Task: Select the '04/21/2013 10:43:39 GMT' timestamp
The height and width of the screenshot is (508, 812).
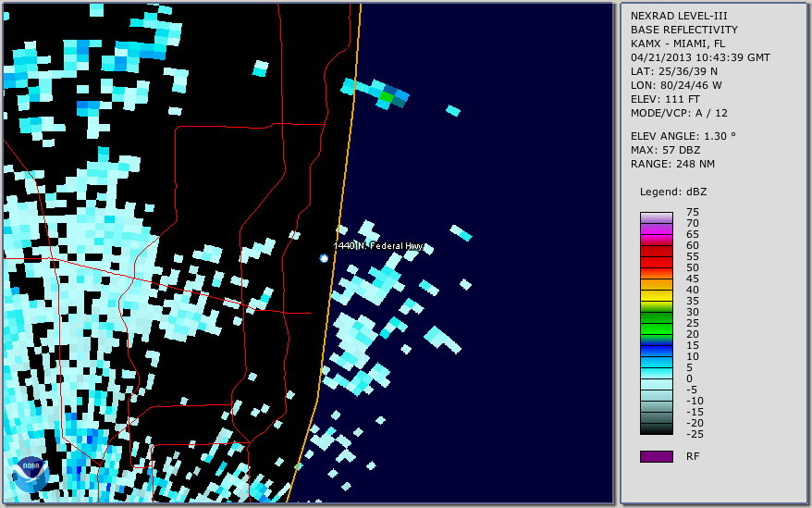Action: pyautogui.click(x=700, y=57)
